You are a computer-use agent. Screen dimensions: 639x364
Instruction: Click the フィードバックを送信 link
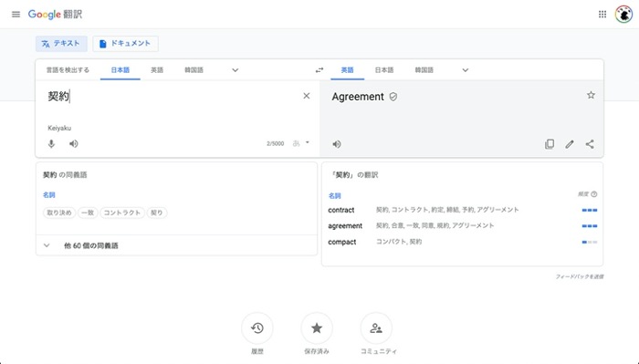(580, 276)
